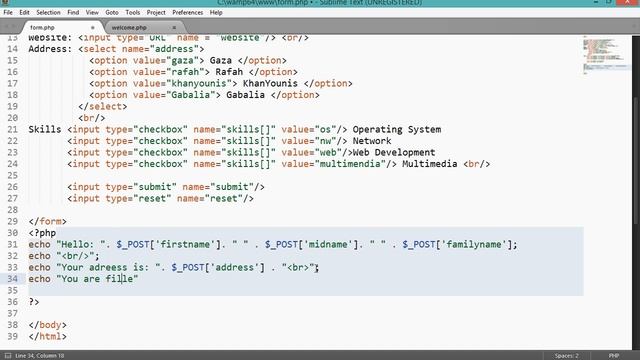Click the </body> closing tag
The image size is (640, 360).
(x=47, y=325)
